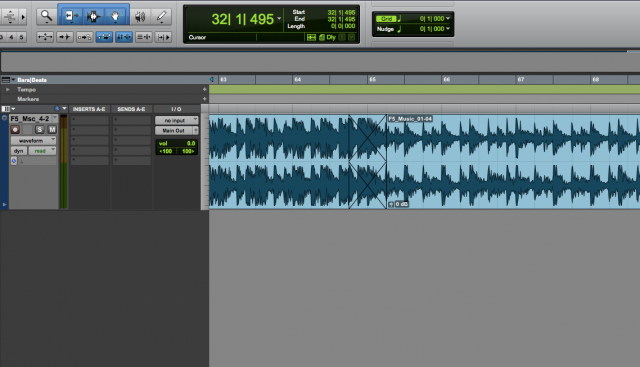Open the no input selector
The height and width of the screenshot is (367, 640).
[x=177, y=120]
